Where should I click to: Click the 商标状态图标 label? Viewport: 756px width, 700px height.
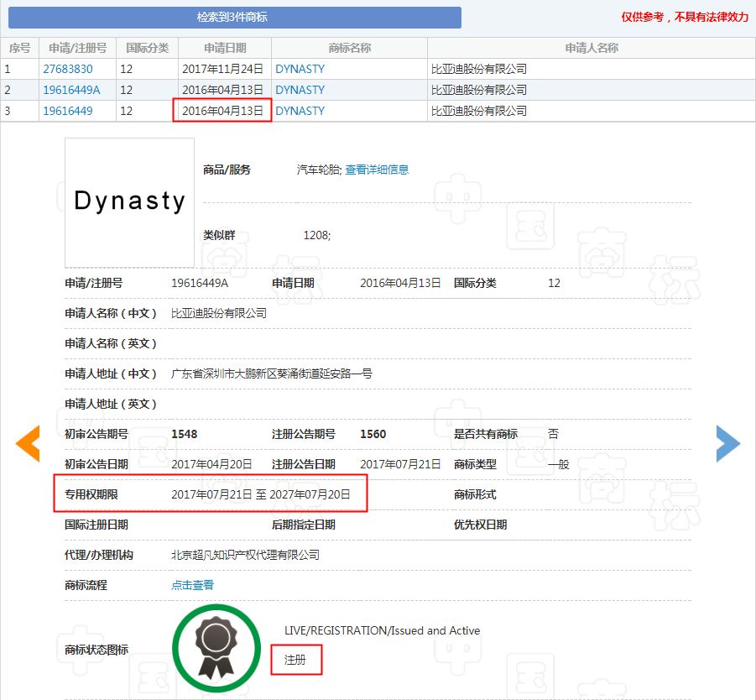pos(96,650)
